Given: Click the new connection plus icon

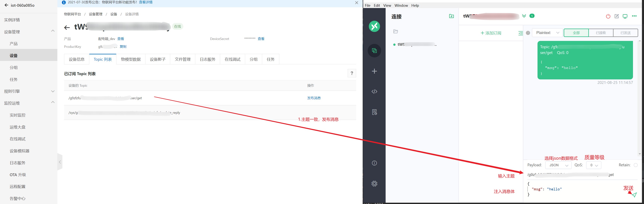Looking at the screenshot, I should point(374,71).
